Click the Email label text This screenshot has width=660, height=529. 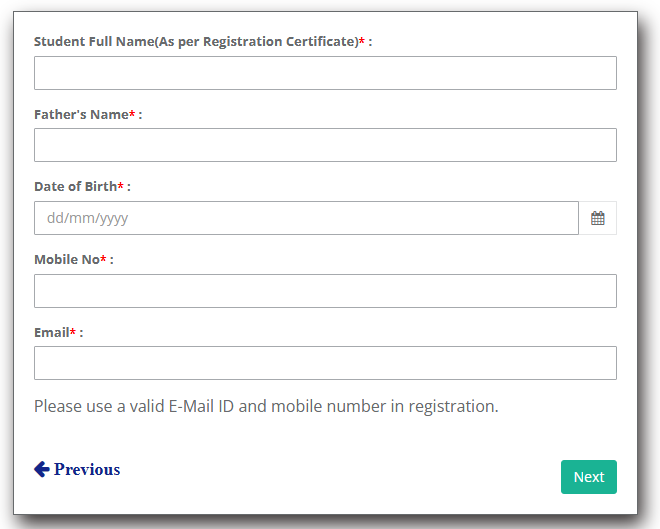[51, 332]
